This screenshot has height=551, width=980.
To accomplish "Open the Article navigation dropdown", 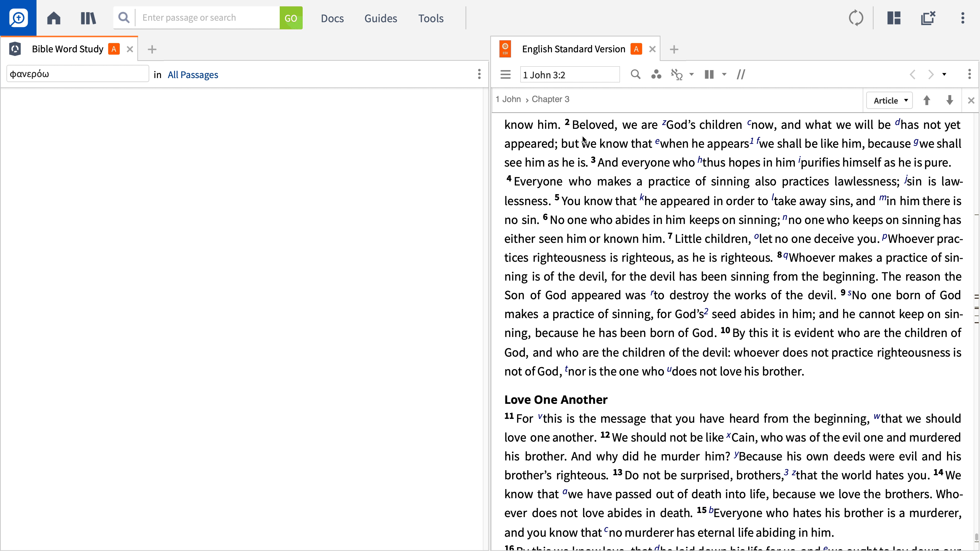I will (889, 101).
